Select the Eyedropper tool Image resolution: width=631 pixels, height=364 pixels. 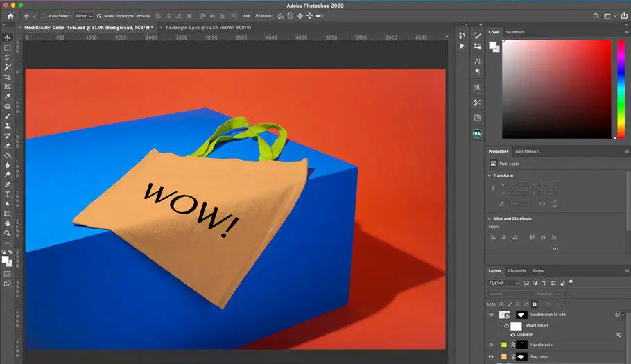pos(7,96)
